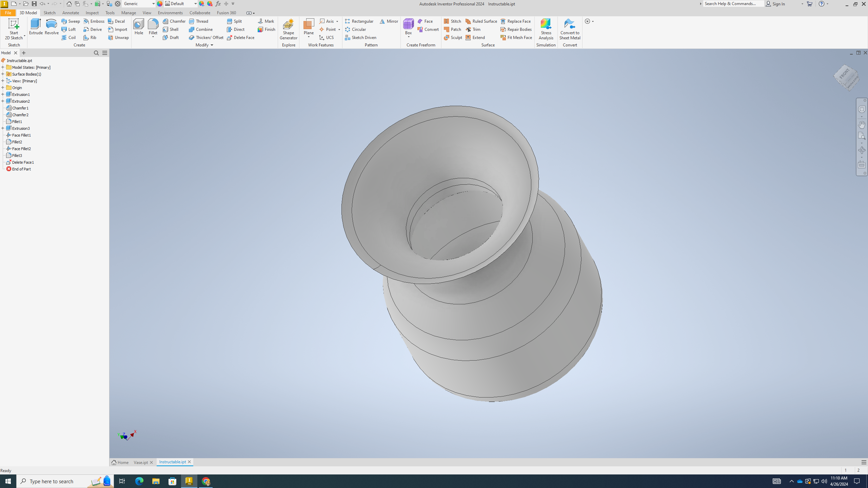Select Delete Face1 feature
This screenshot has height=488, width=868.
point(23,162)
